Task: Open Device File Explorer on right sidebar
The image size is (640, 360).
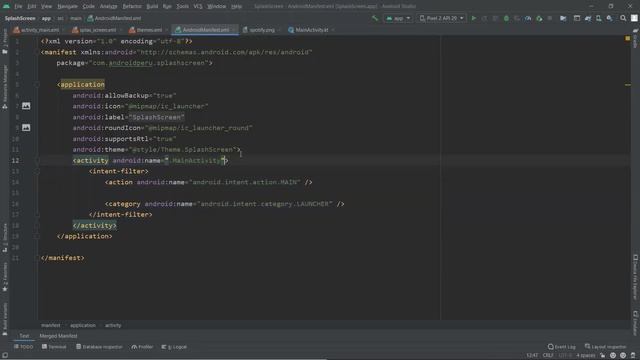Action: [636, 277]
